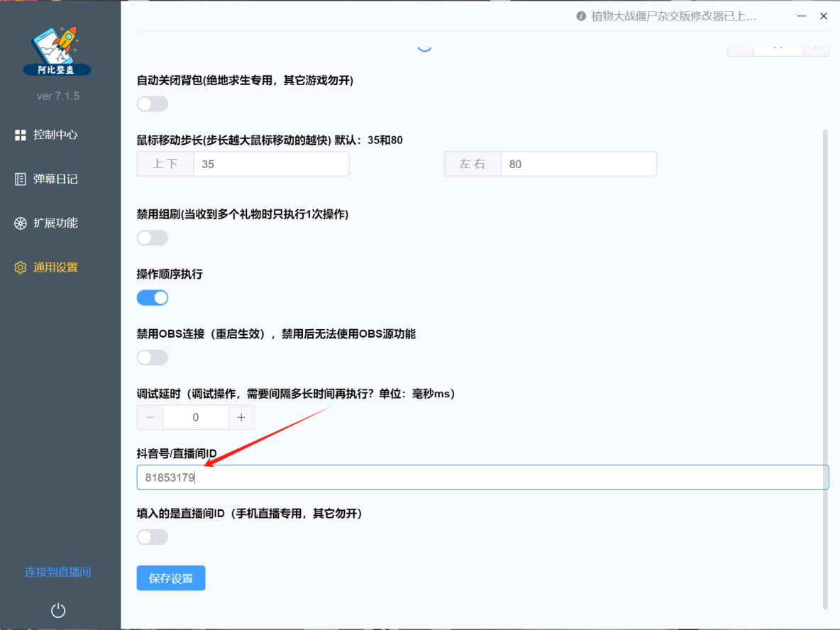840x630 pixels.
Task: Turn on the 禁用组刷 switch
Action: coord(152,238)
